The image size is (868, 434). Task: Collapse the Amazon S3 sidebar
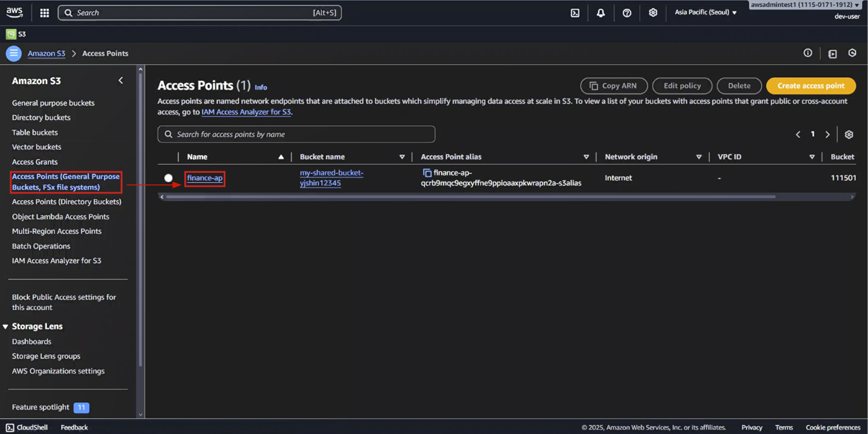121,81
